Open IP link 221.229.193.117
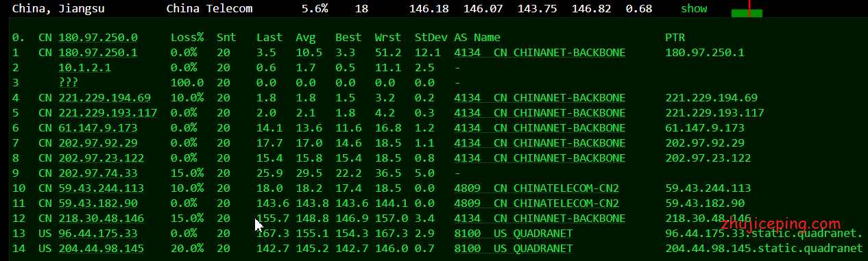Image resolution: width=868 pixels, height=261 pixels. [108, 113]
